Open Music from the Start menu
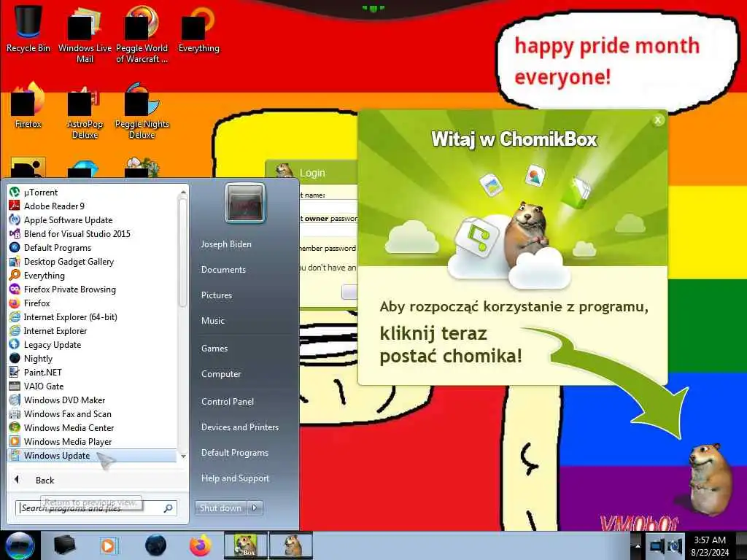Image resolution: width=747 pixels, height=560 pixels. click(213, 321)
